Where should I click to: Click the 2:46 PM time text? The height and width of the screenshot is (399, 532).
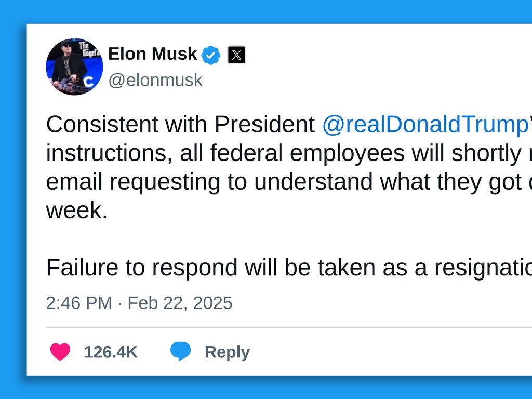[78, 302]
